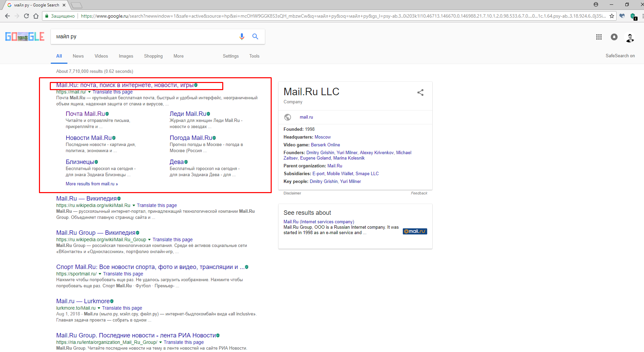Open founder Alexey Krivenkov link
Image resolution: width=644 pixels, height=352 pixels.
coord(376,153)
